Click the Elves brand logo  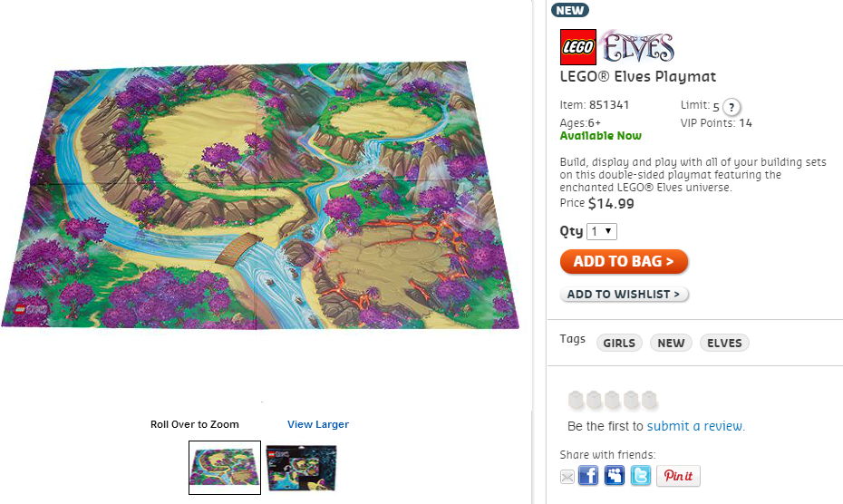[x=637, y=46]
